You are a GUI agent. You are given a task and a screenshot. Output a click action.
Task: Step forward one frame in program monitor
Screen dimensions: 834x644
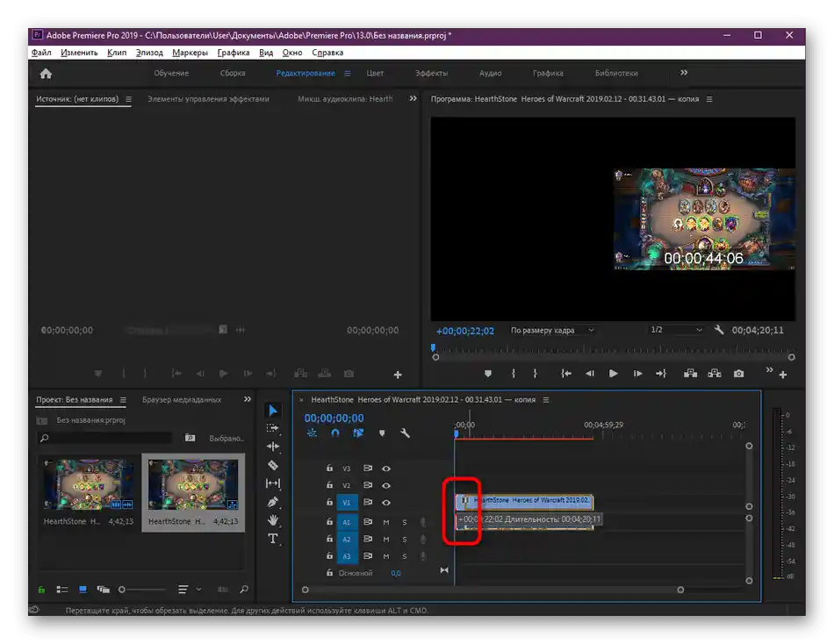(637, 373)
